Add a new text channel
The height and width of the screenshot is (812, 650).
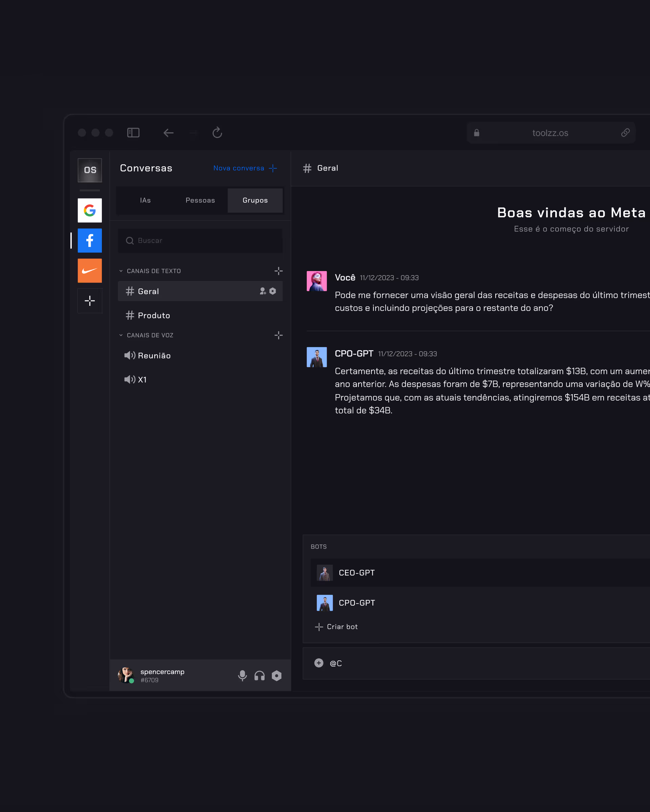[279, 271]
